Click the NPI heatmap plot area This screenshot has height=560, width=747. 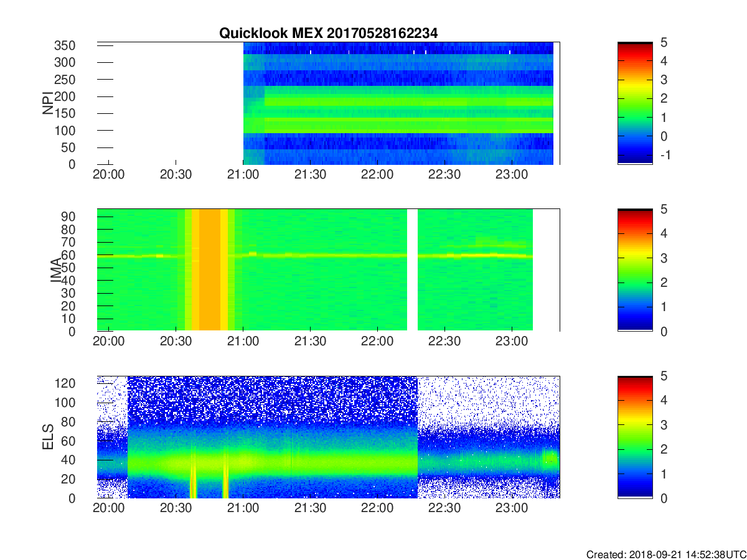pos(328,103)
